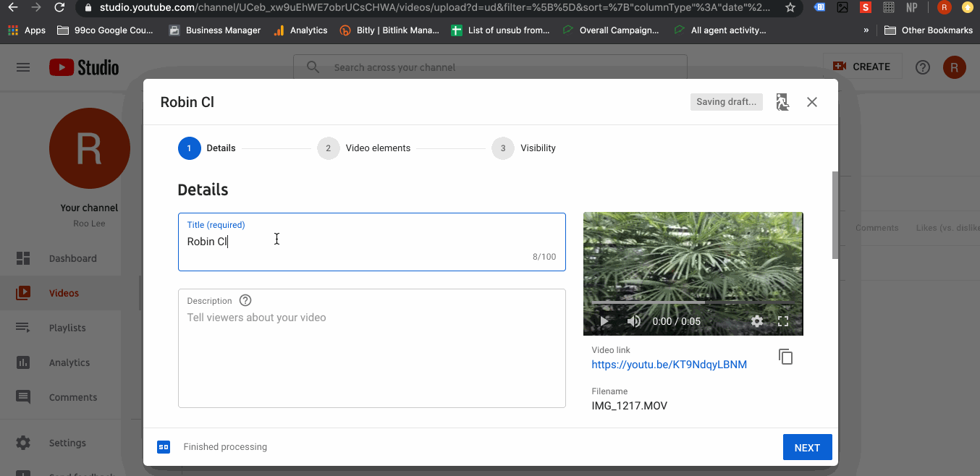Viewport: 980px width, 476px height.
Task: Open the Overall Campaign bookmark
Action: point(612,30)
